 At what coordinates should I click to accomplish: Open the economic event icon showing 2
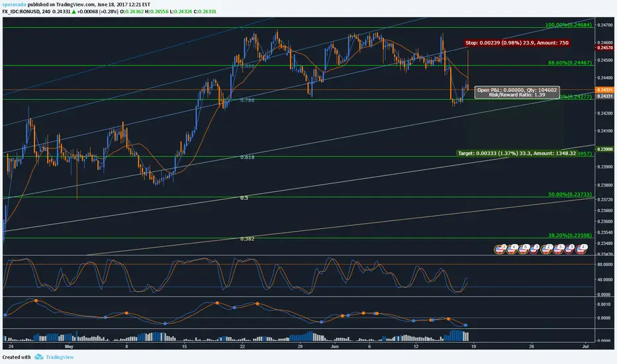click(x=546, y=250)
